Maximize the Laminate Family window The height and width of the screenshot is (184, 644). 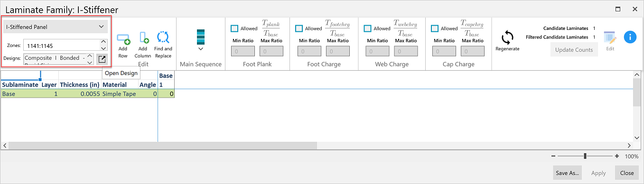[x=618, y=9]
